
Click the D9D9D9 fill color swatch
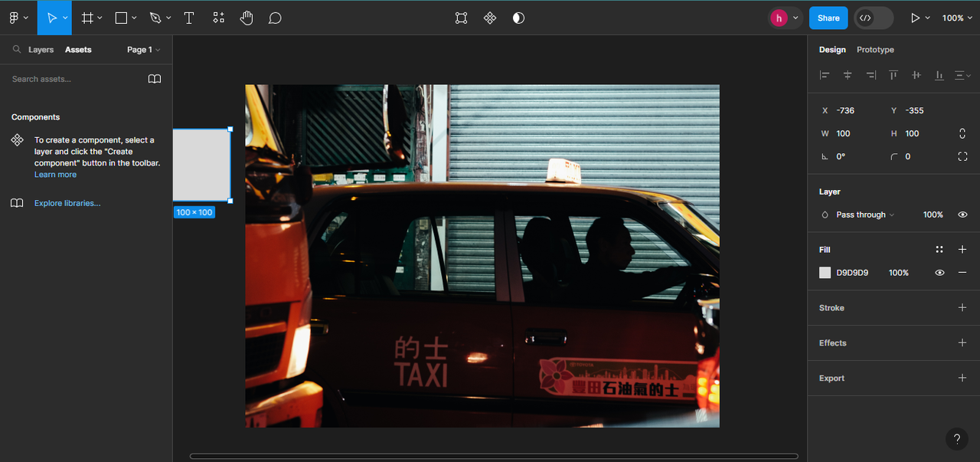[825, 273]
